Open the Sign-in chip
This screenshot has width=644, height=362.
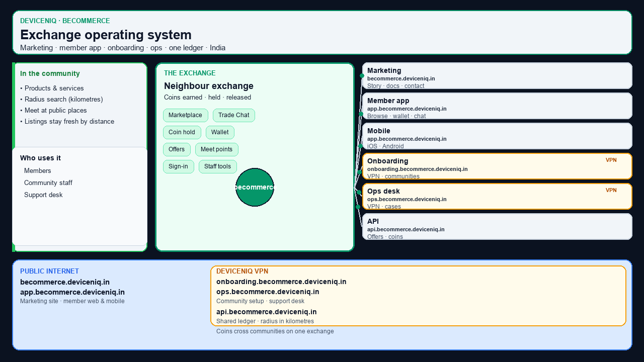coord(178,166)
